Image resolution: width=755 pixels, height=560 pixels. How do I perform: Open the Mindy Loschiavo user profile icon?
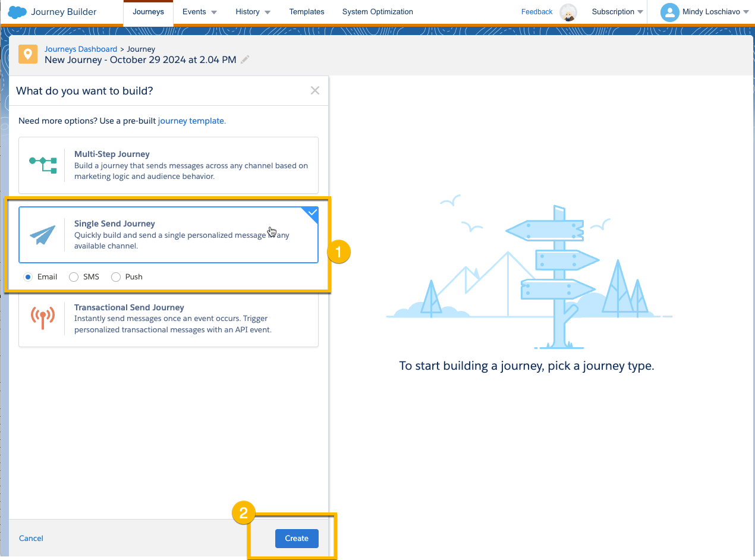(x=670, y=12)
